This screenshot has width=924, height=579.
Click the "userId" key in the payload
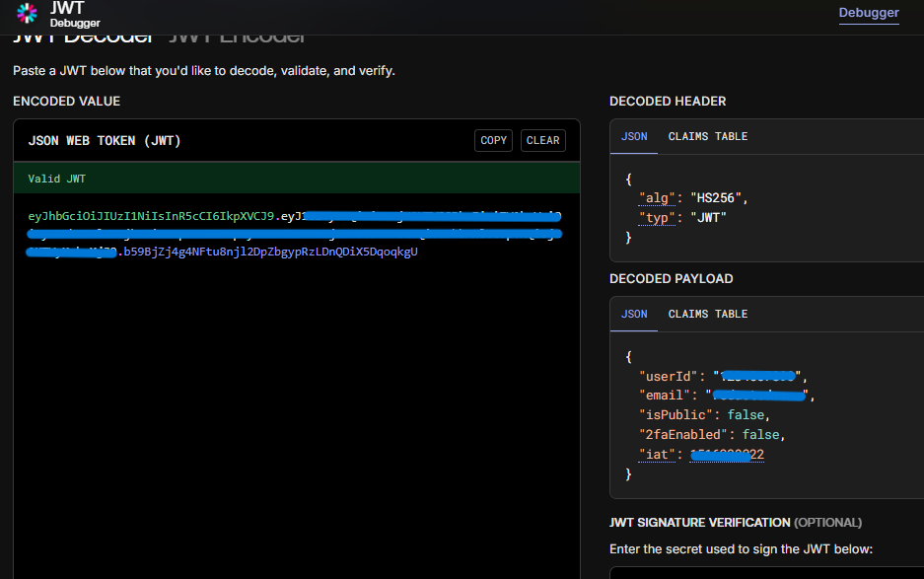[669, 376]
